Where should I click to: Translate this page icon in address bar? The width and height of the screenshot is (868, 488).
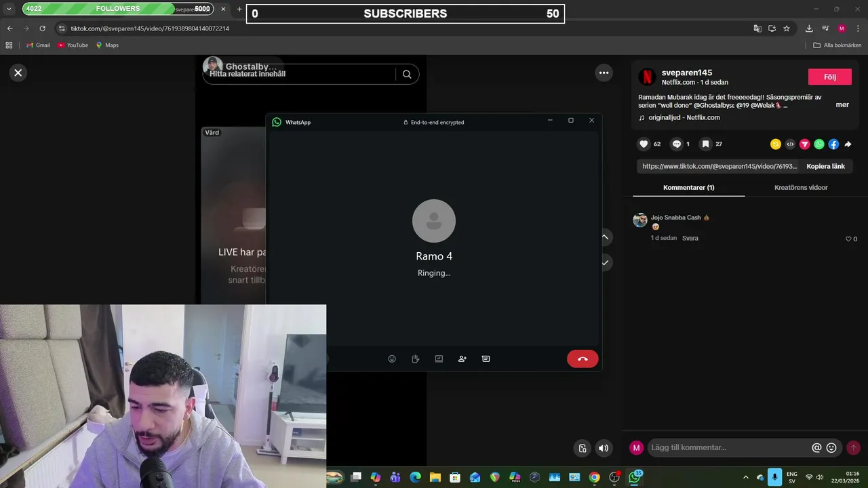coord(757,28)
